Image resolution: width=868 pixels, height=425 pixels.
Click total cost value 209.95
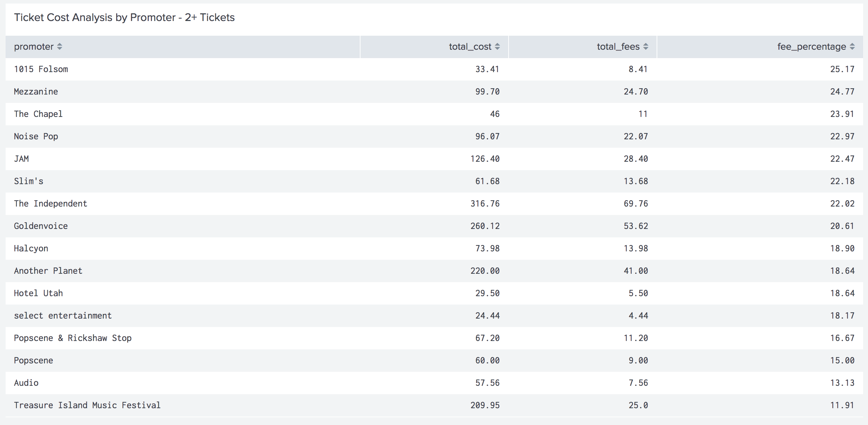point(485,405)
